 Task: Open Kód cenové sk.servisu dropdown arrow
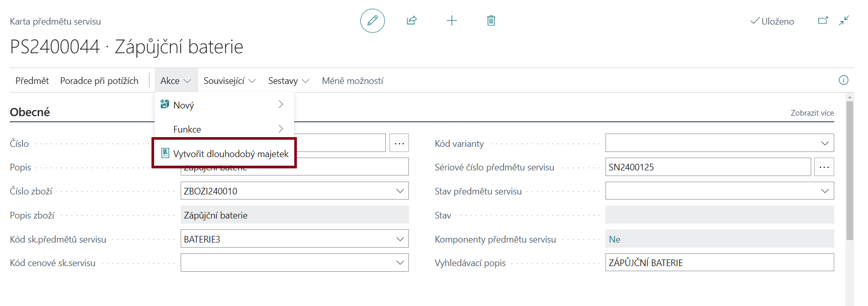(400, 263)
